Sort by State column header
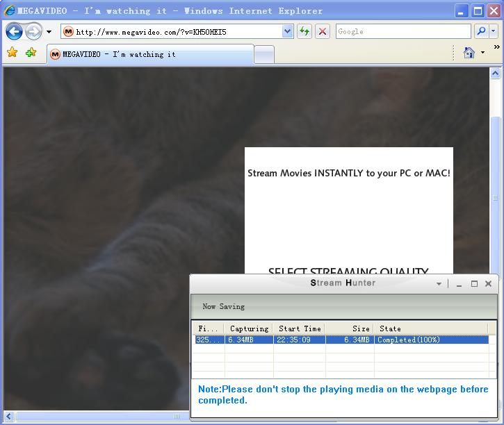Image resolution: width=504 pixels, height=425 pixels. tap(432, 328)
